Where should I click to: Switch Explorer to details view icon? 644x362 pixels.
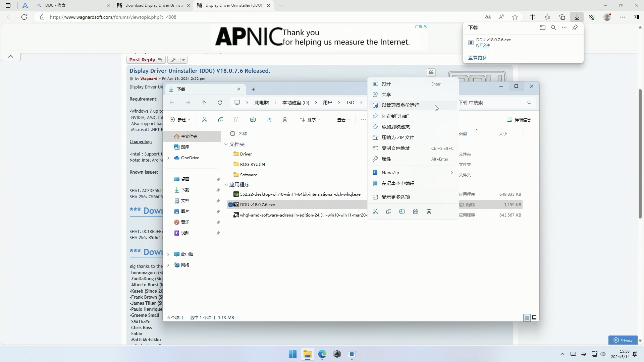[527, 317]
